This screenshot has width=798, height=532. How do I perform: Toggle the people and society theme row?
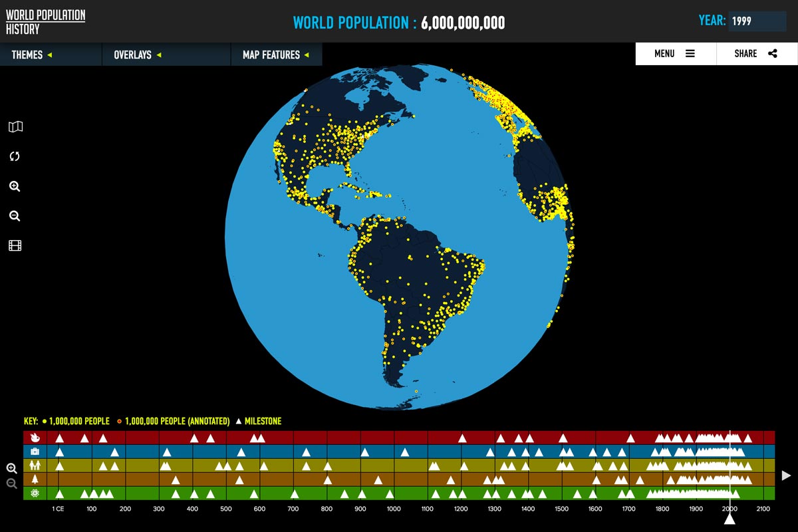pos(35,465)
